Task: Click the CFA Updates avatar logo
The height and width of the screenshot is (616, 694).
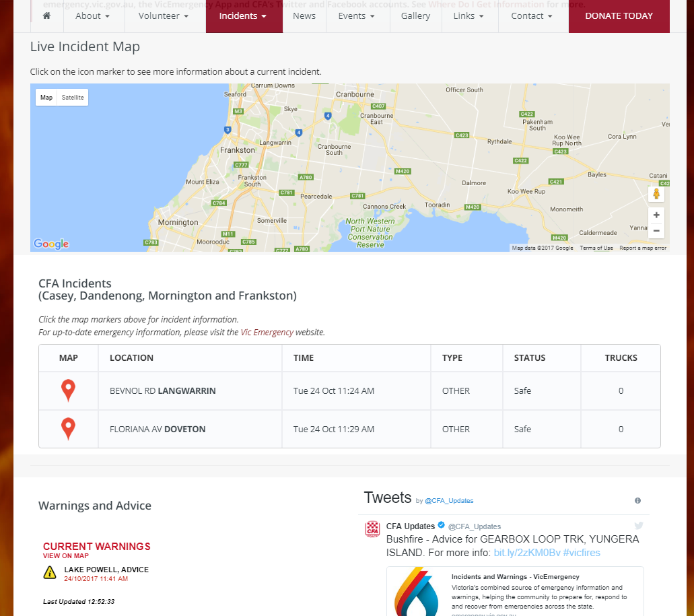Action: (x=372, y=530)
